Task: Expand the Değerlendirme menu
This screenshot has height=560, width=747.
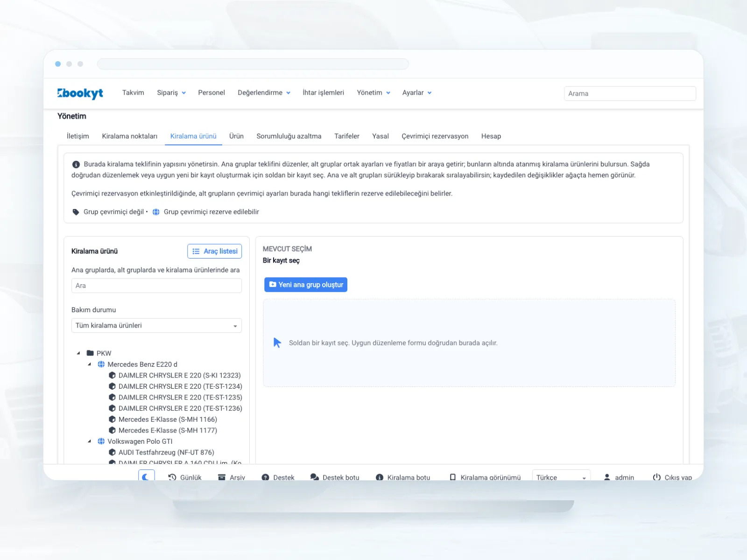Action: click(x=264, y=93)
